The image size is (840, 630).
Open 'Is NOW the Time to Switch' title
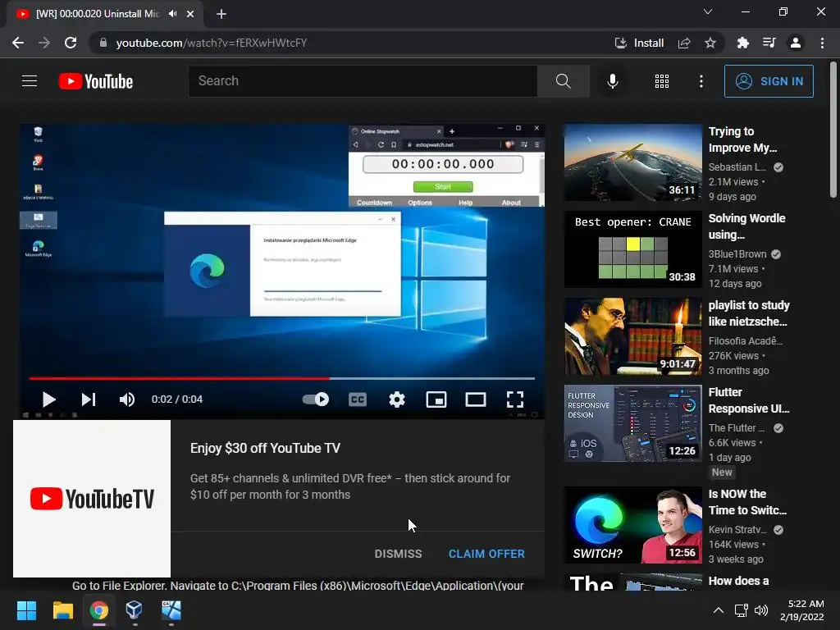tap(748, 502)
